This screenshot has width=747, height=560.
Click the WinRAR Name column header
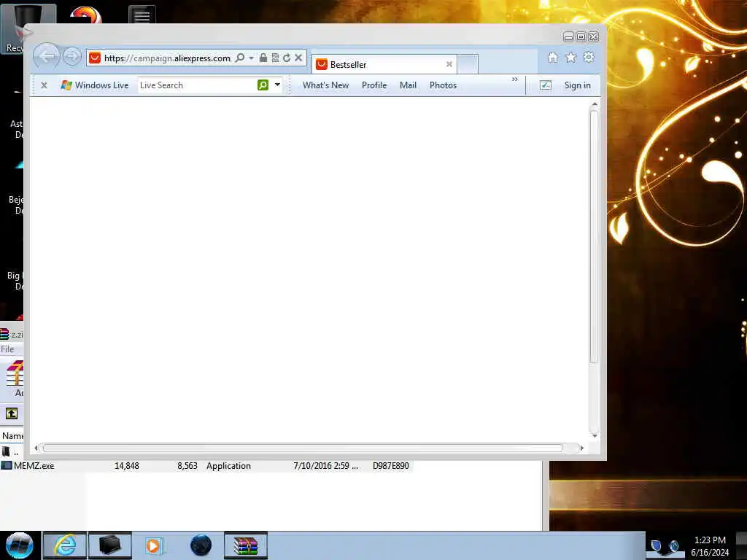point(12,436)
